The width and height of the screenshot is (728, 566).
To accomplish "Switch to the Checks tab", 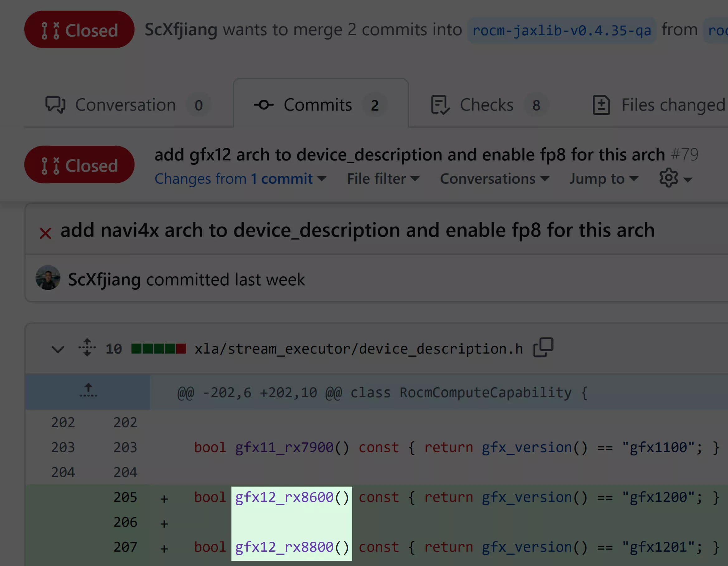I will (x=486, y=105).
